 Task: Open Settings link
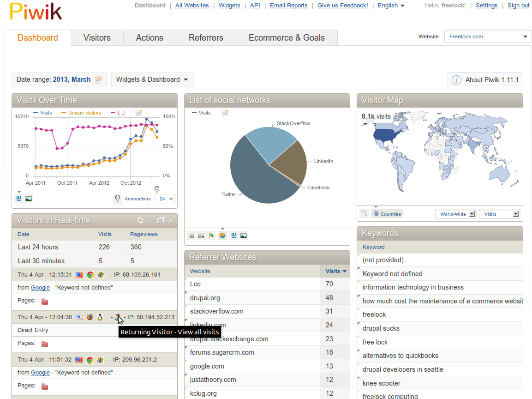[486, 6]
